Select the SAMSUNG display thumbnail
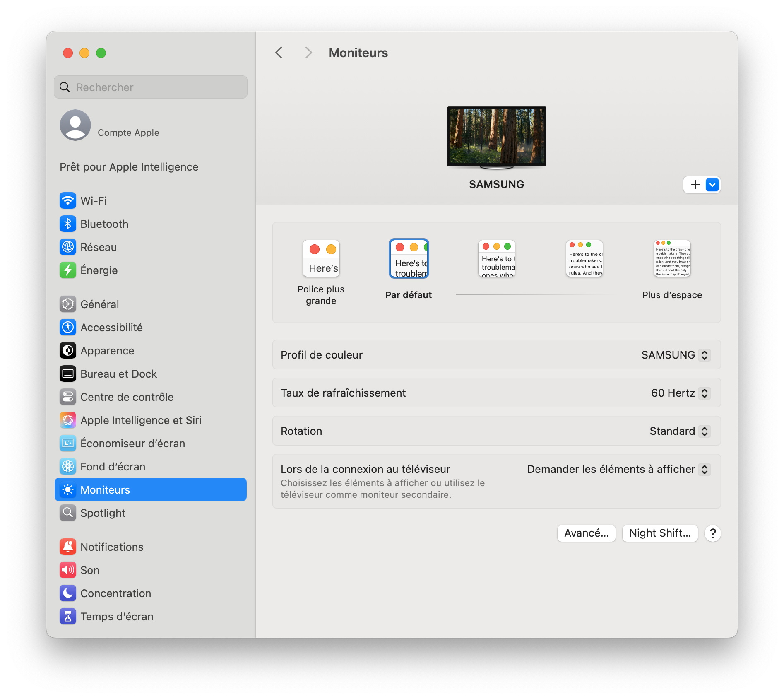This screenshot has width=784, height=699. pos(497,138)
